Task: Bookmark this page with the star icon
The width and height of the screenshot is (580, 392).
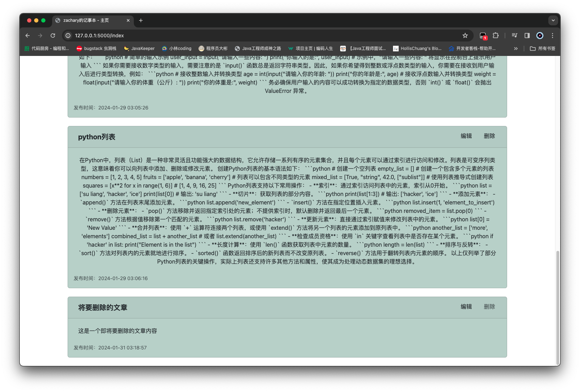Action: 465,36
